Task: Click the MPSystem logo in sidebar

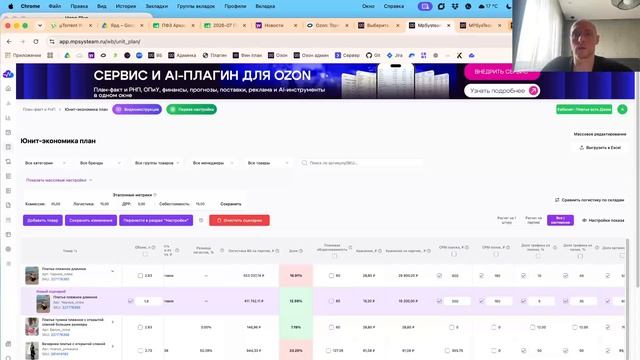Action: click(8, 74)
